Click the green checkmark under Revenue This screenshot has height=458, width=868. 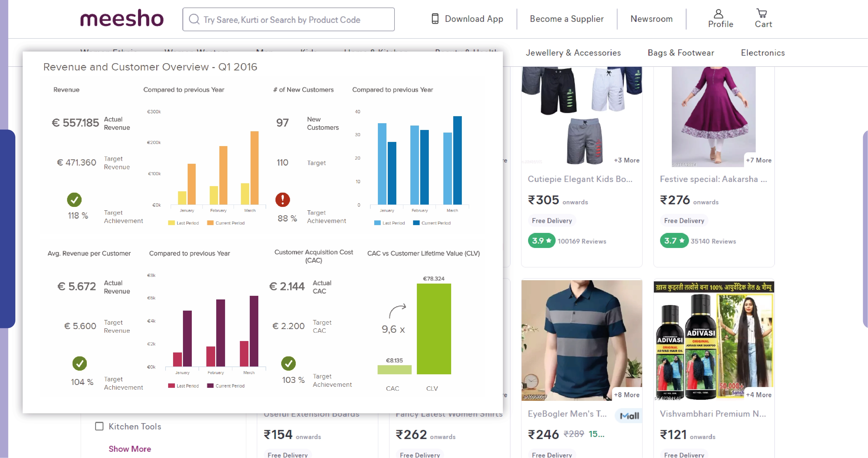(x=75, y=200)
